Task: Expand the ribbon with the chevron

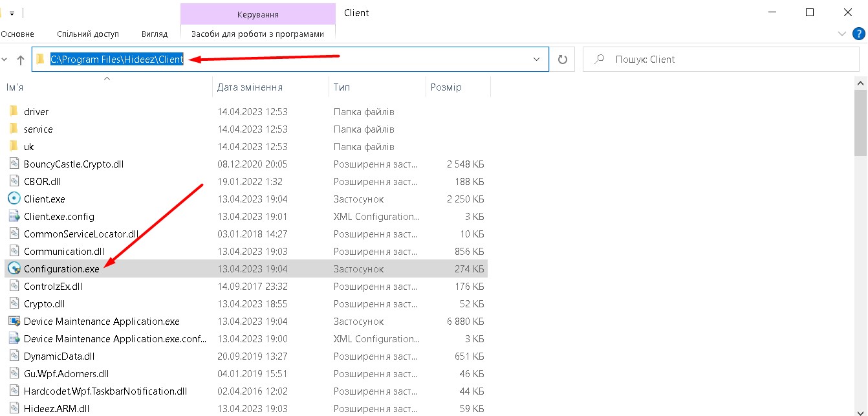Action: click(842, 34)
